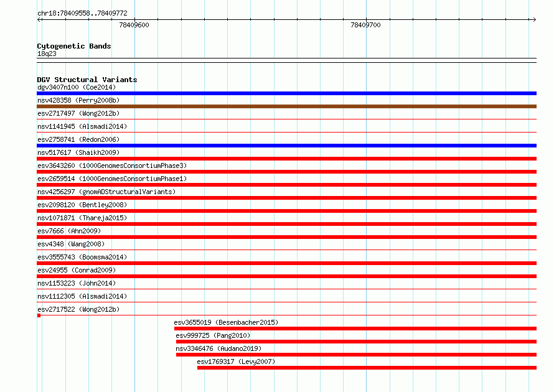The width and height of the screenshot is (554, 392).
Task: Click the red bar under esv1769317 (Levy2007)
Action: pyautogui.click(x=367, y=368)
